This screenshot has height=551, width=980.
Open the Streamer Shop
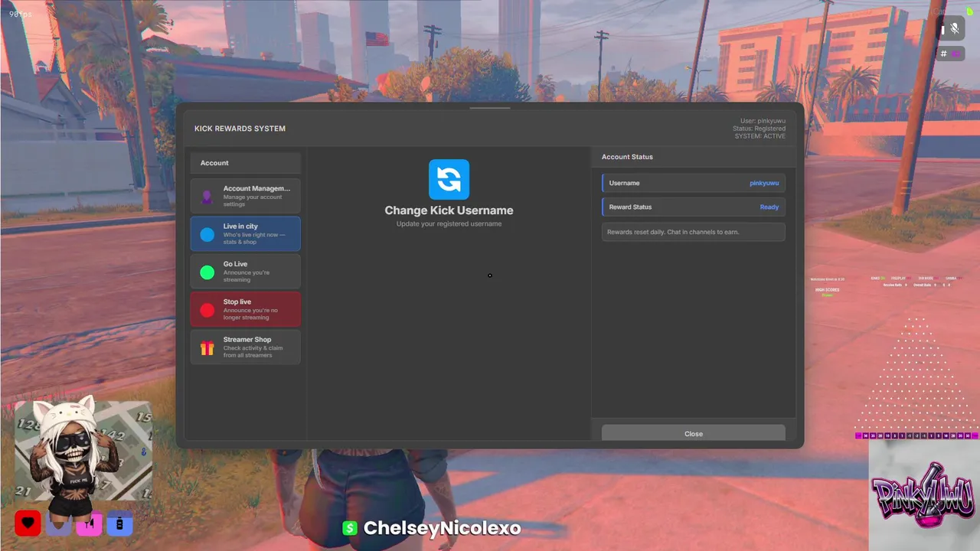[x=245, y=347]
